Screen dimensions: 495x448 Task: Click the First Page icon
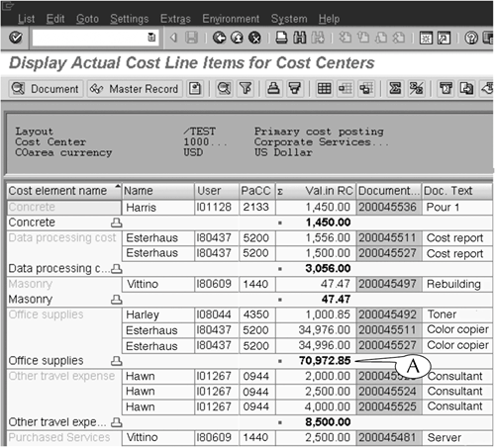[346, 38]
